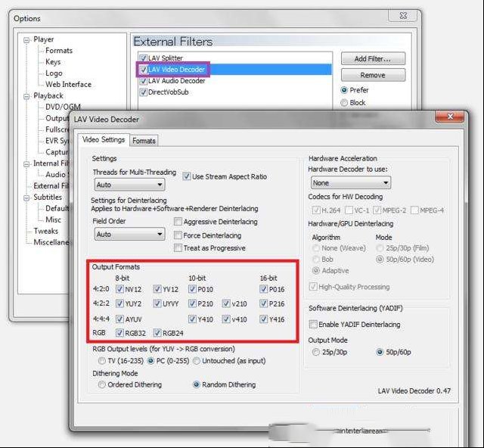
Task: Select 50p/60p software output mode
Action: (380, 352)
